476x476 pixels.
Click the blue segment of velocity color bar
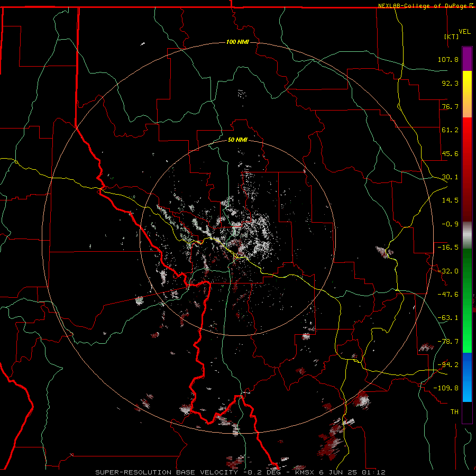point(467,377)
